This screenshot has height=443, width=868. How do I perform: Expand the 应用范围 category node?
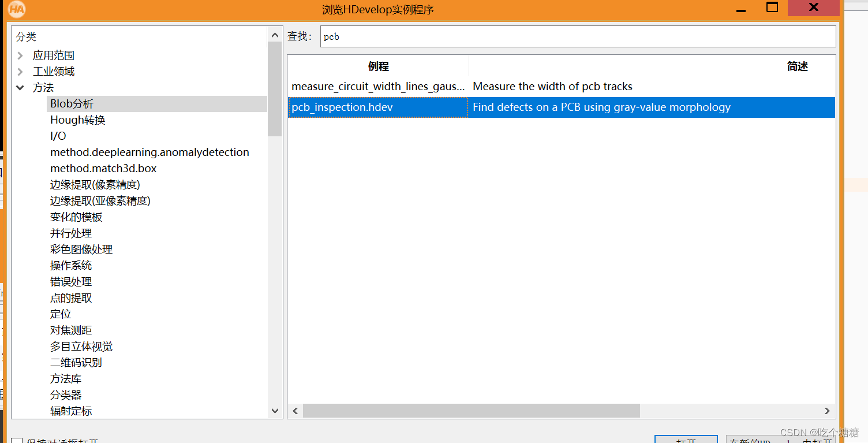tap(20, 55)
